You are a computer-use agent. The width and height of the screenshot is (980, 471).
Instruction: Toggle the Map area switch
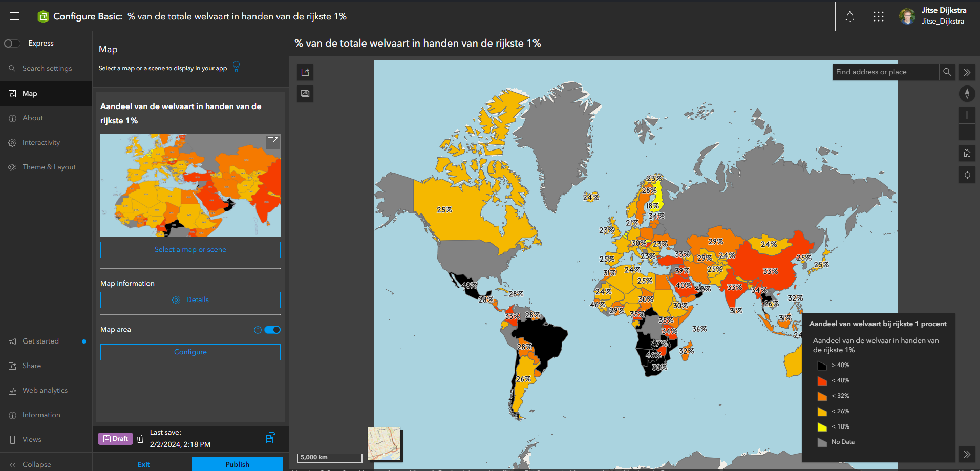click(272, 330)
